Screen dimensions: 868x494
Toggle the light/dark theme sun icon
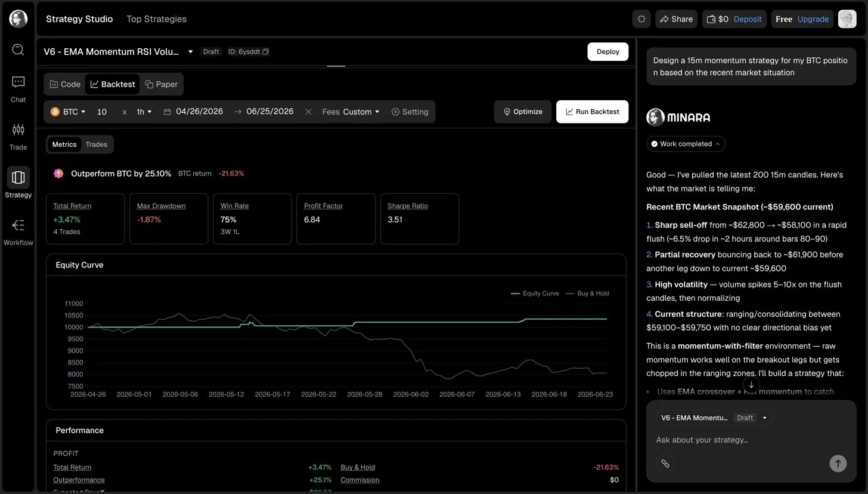[641, 19]
